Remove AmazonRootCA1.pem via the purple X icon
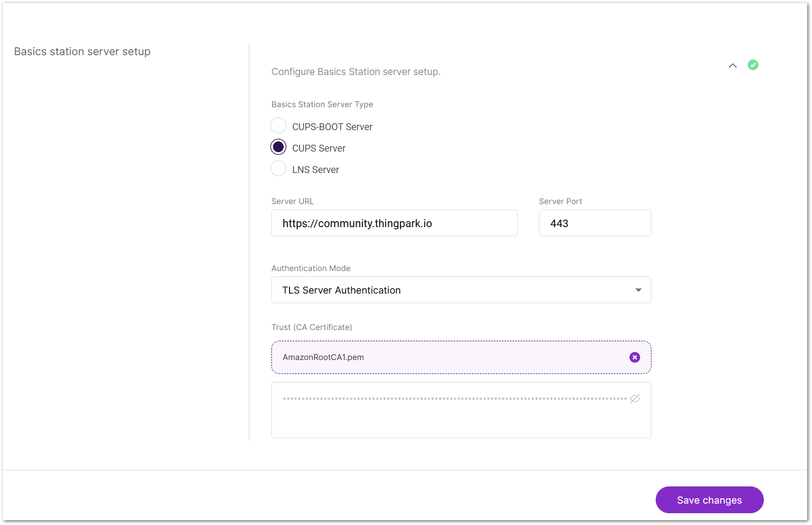The image size is (812, 525). [x=634, y=357]
